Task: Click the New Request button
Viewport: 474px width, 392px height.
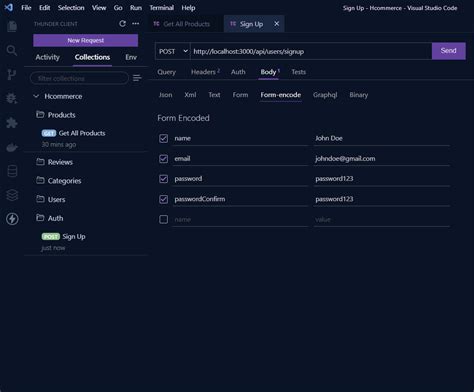Action: click(x=85, y=40)
